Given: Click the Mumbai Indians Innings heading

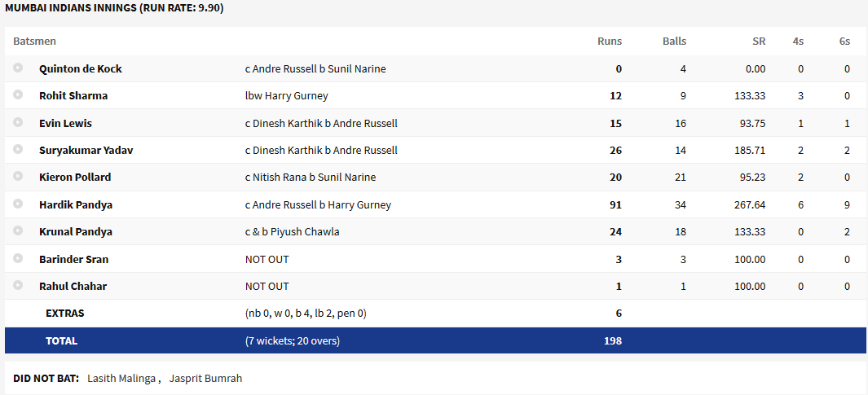Looking at the screenshot, I should (x=114, y=8).
